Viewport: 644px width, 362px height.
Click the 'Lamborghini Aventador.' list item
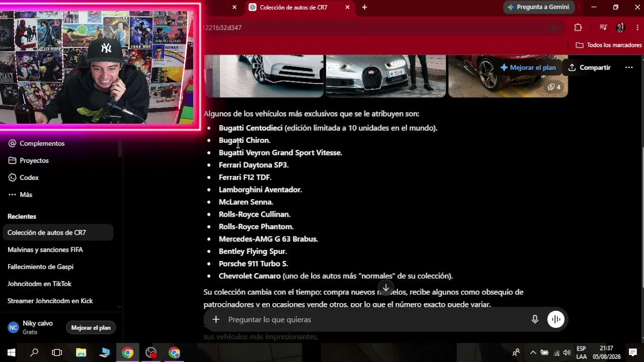pos(260,190)
